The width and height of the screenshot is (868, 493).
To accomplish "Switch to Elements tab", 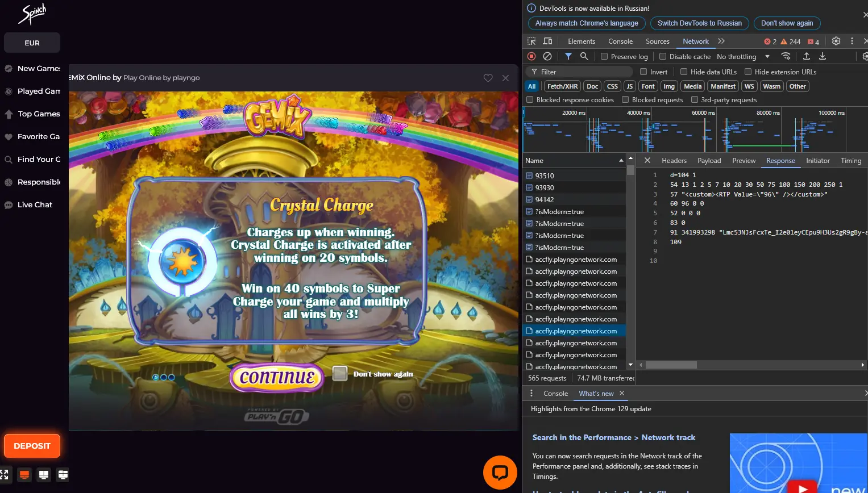I will (582, 41).
